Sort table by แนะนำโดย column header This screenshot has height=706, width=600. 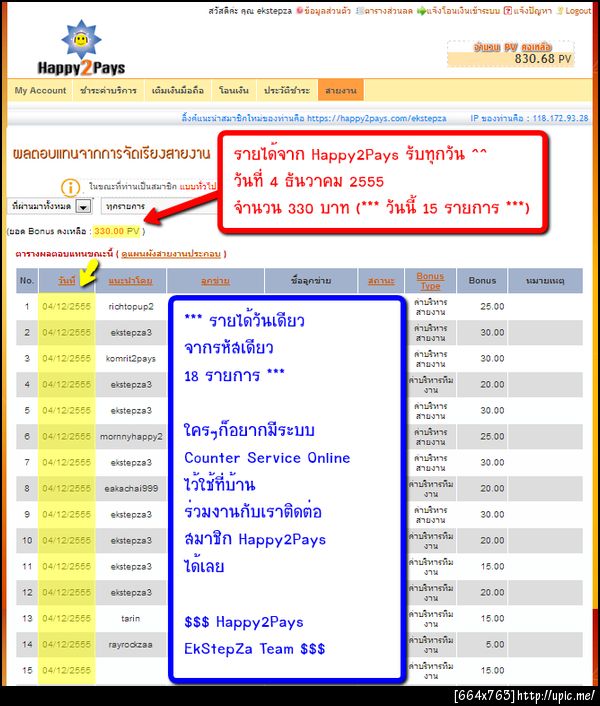[131, 281]
